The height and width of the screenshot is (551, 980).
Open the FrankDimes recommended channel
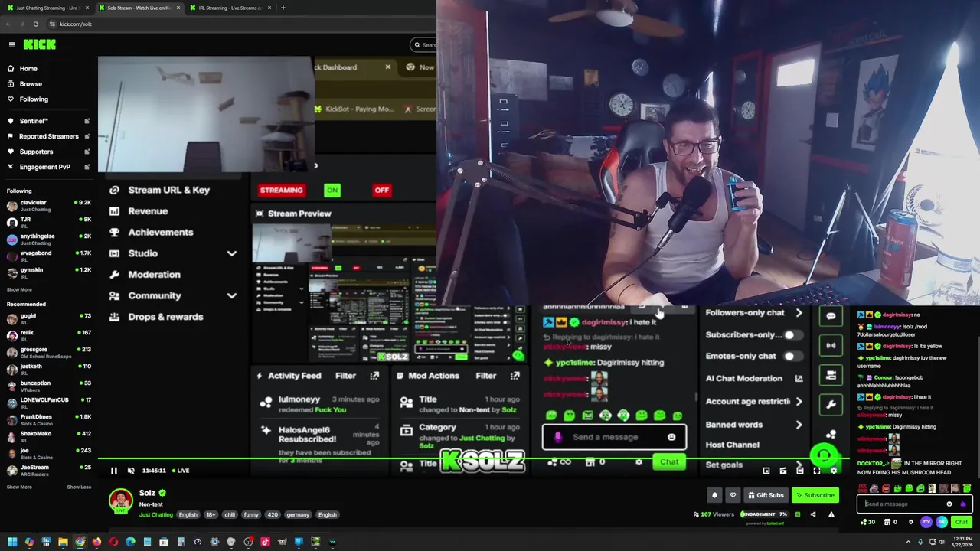click(x=49, y=419)
